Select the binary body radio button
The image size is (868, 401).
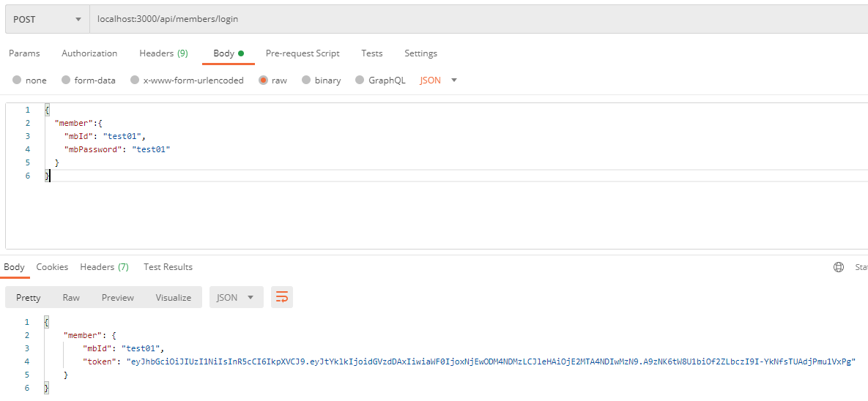click(x=306, y=80)
